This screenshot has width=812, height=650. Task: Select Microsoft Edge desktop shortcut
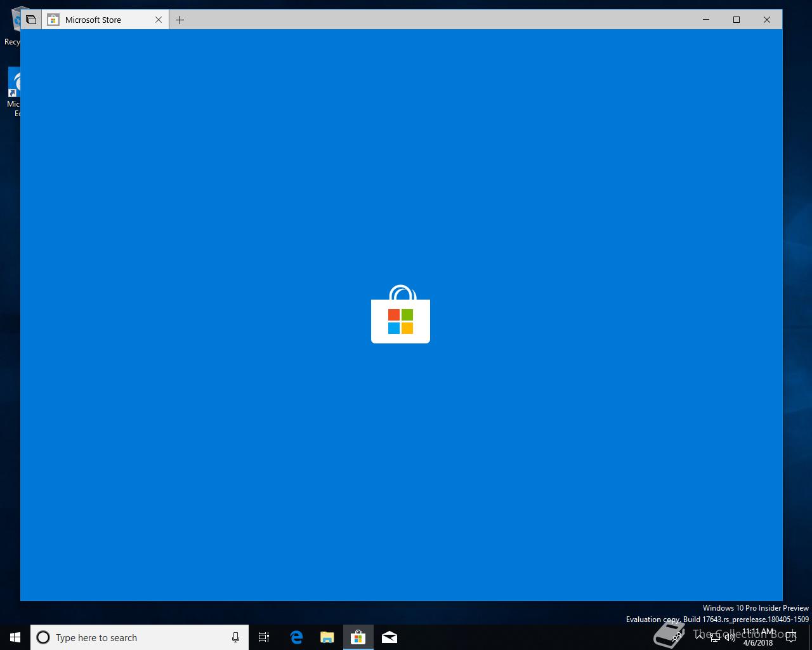14,92
